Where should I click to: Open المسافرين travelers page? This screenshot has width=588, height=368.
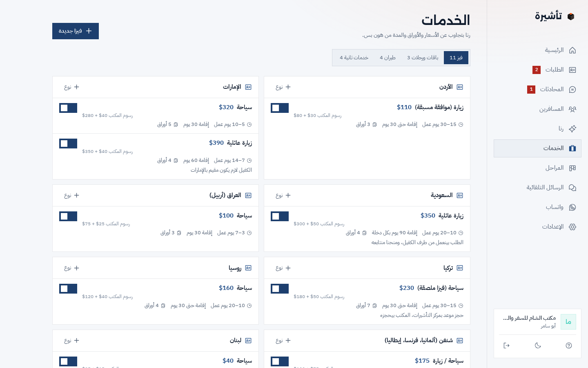[x=537, y=109]
